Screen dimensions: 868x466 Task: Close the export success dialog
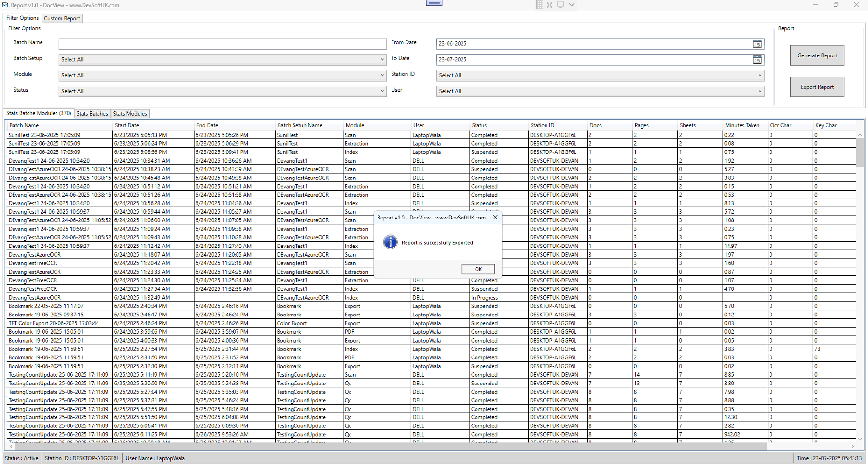click(495, 217)
